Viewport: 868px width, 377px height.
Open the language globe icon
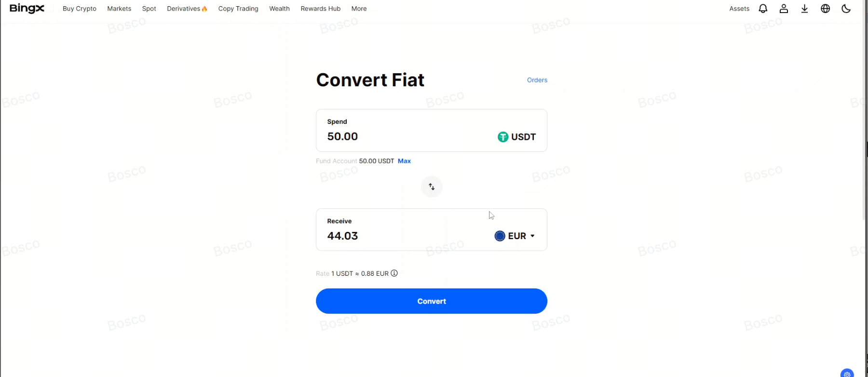click(825, 9)
